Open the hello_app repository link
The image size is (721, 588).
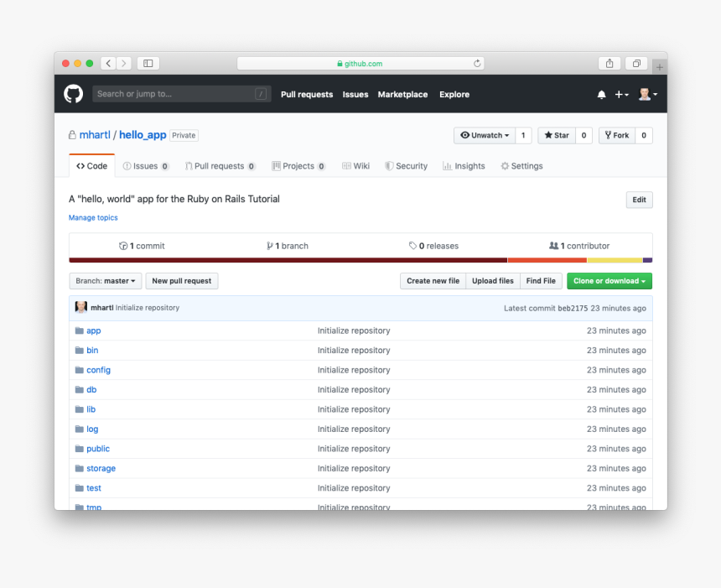point(143,135)
